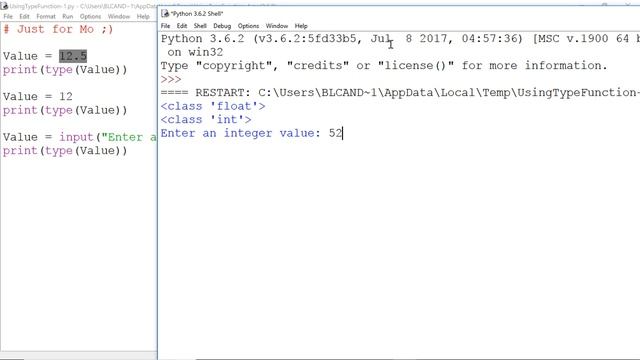640x360 pixels.
Task: Click the 'Enter an integer value:' prompt text
Action: tap(241, 133)
